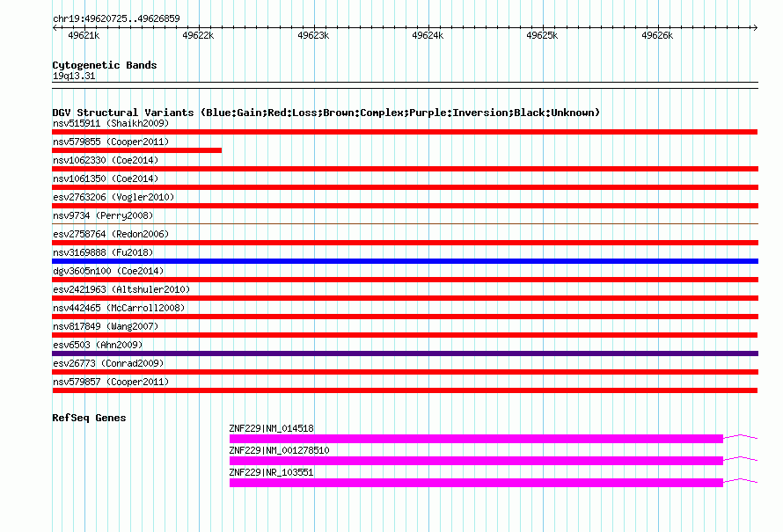Click the Cytogenetic Bands track title
The image size is (783, 532).
pos(105,65)
